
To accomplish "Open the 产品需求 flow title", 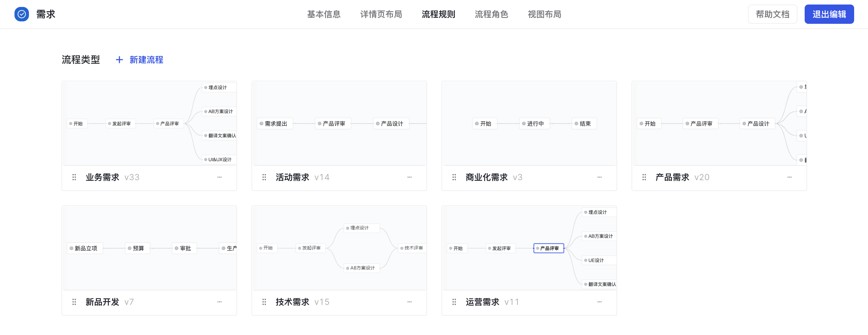I will click(x=672, y=177).
